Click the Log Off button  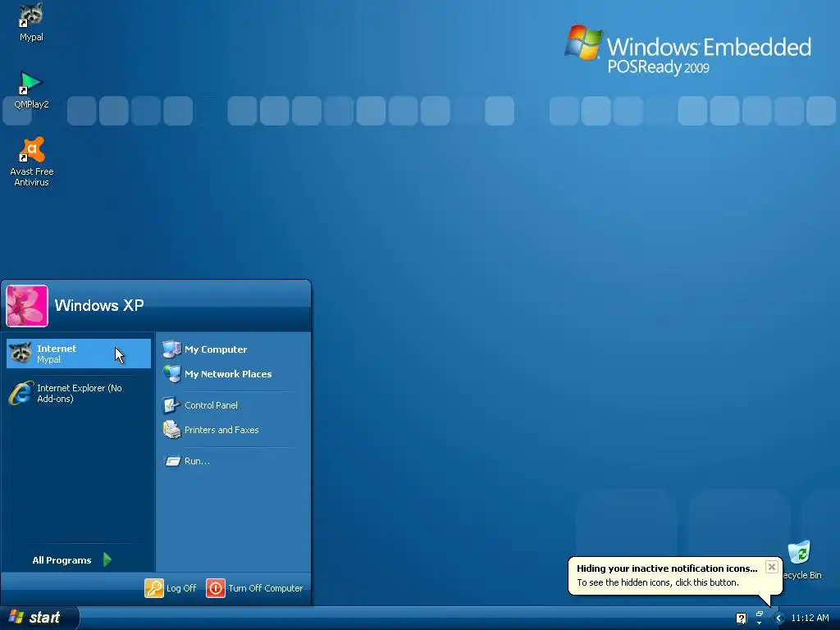(x=171, y=588)
